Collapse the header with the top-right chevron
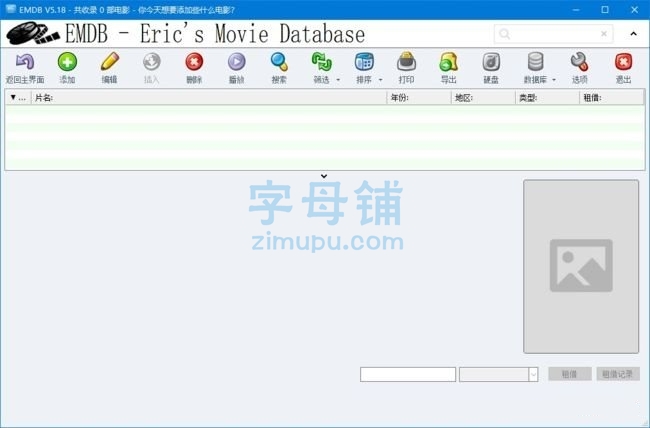The width and height of the screenshot is (650, 428). [632, 35]
